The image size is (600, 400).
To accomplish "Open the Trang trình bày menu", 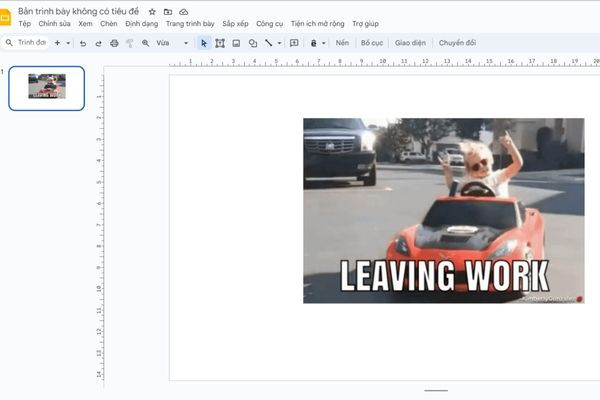I will [190, 24].
